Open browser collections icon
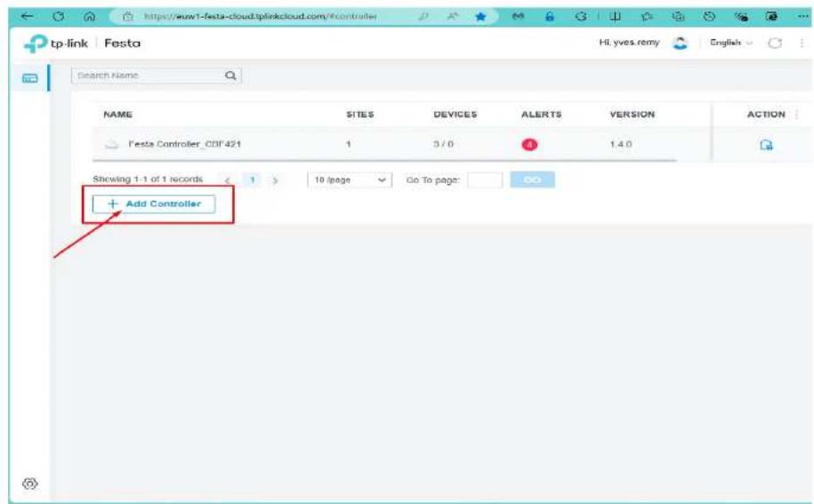The image size is (814, 504). 678,17
